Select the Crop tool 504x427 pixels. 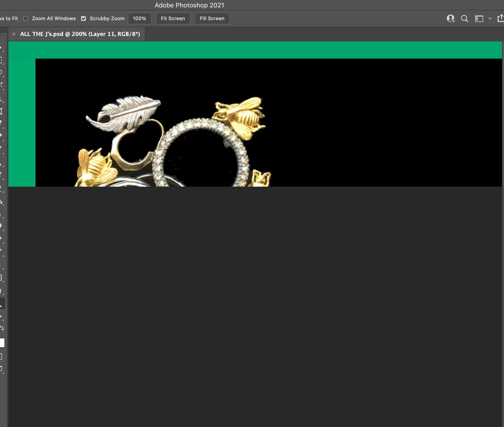(x=1, y=100)
